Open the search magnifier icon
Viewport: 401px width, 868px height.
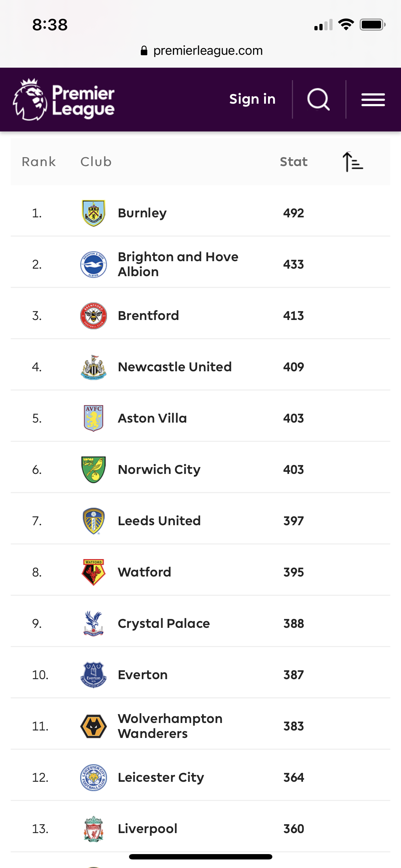(318, 99)
